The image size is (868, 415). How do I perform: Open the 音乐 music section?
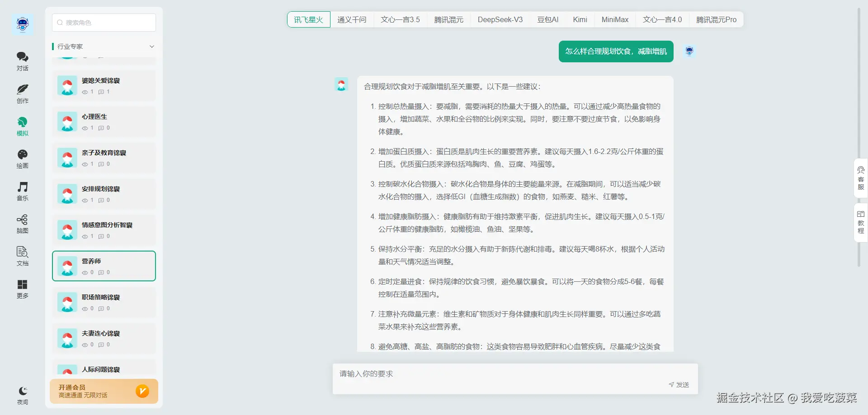click(x=23, y=191)
